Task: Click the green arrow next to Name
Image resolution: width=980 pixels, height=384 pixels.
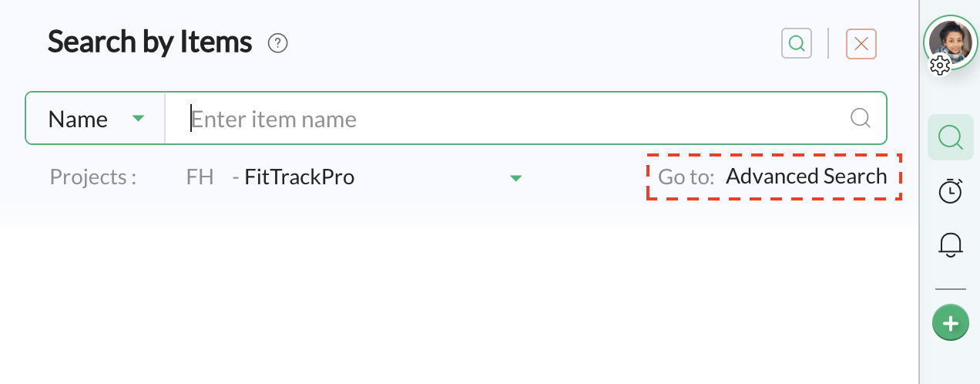Action: pos(138,119)
